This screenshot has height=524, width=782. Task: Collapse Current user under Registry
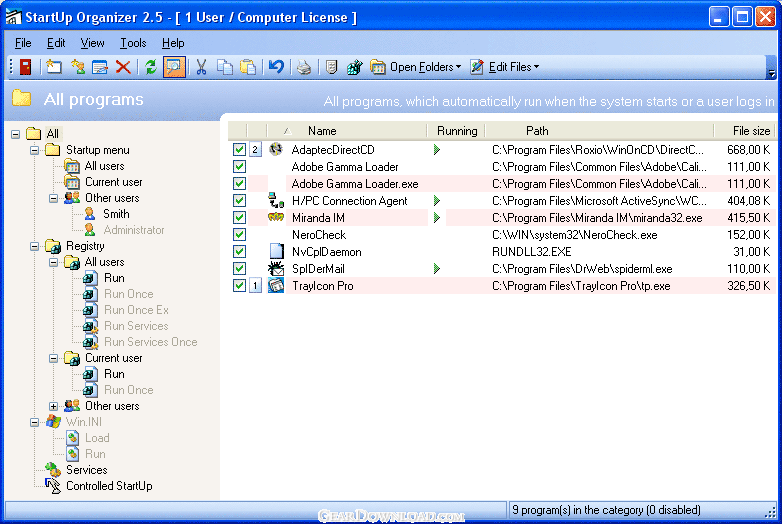53,358
